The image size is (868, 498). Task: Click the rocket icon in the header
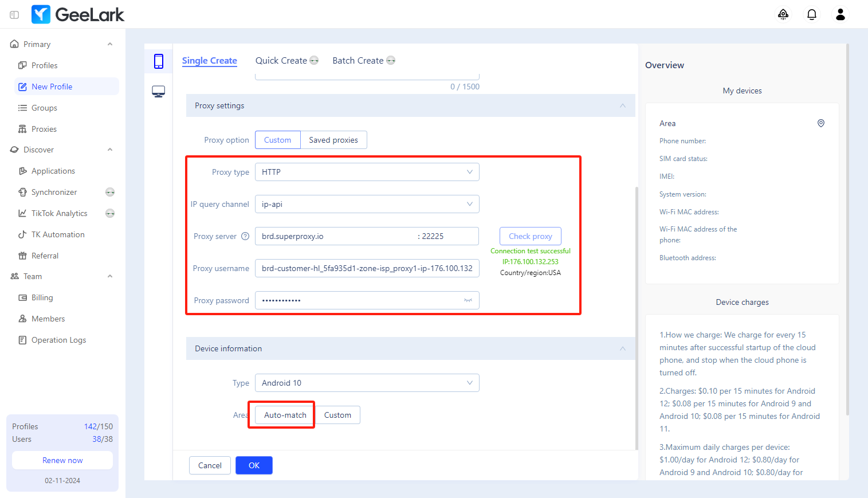(783, 15)
